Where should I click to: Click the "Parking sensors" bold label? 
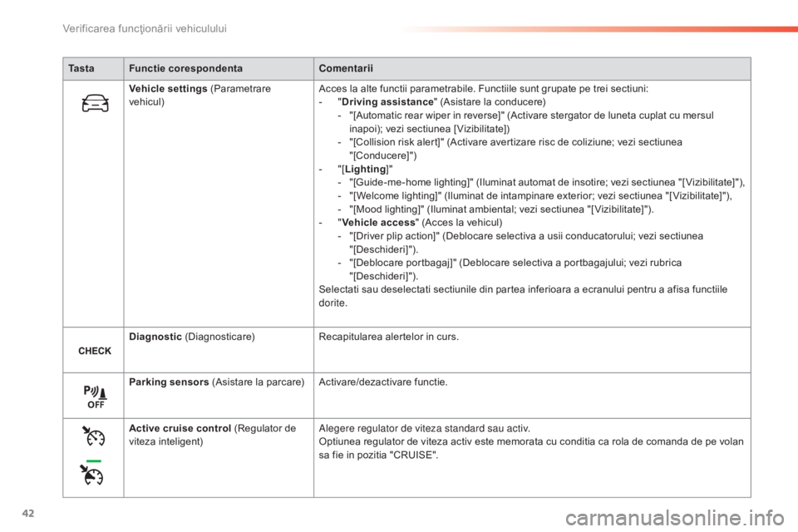pos(169,382)
